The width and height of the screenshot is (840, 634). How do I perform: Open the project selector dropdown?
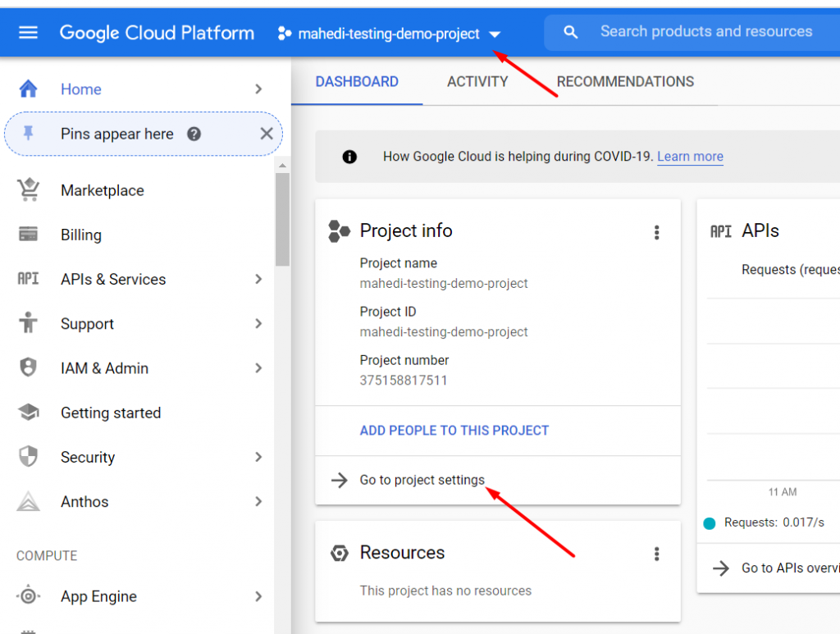click(x=495, y=34)
